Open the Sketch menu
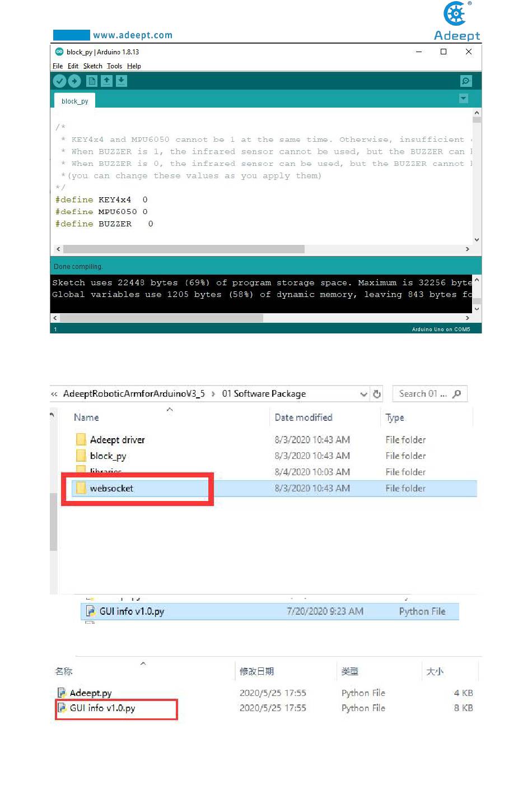The height and width of the screenshot is (789, 532). click(x=93, y=66)
